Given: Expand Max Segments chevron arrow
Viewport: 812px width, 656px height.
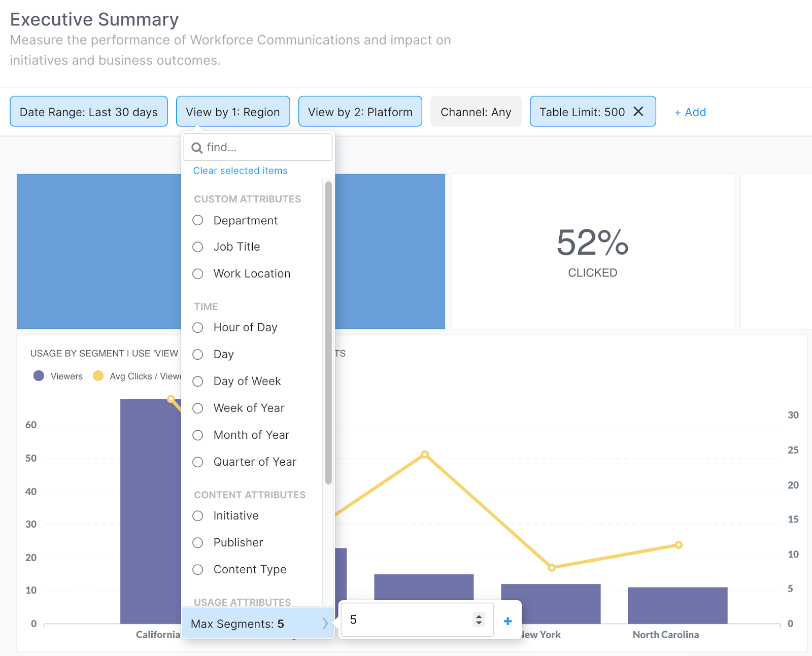Looking at the screenshot, I should (325, 624).
